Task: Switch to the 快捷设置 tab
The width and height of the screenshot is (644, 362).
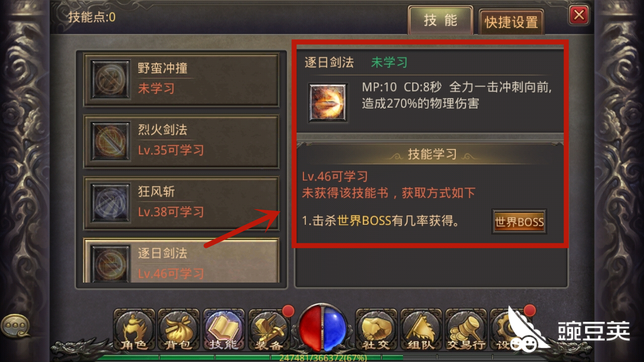Action: click(511, 22)
